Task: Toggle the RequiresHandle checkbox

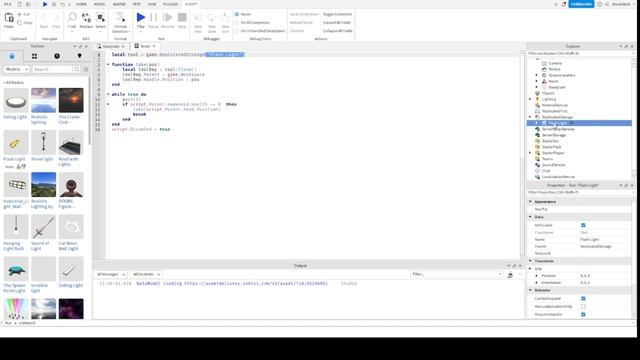Action: point(583,315)
